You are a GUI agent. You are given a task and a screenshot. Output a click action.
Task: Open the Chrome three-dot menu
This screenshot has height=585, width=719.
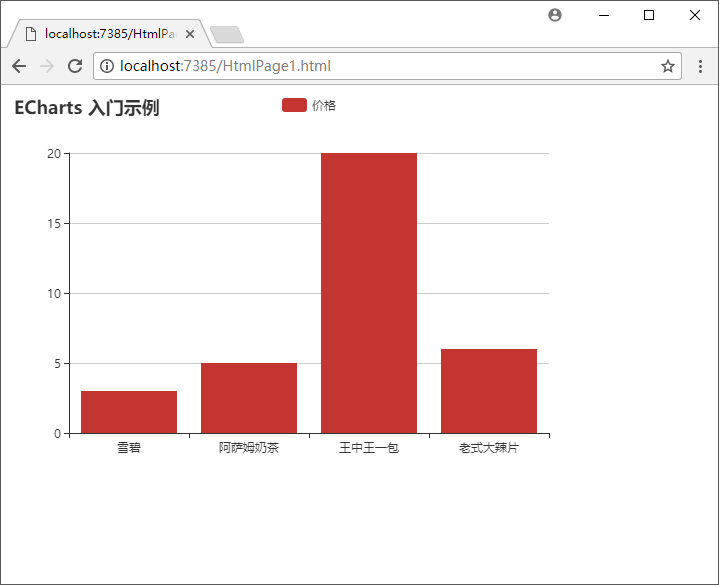coord(700,66)
